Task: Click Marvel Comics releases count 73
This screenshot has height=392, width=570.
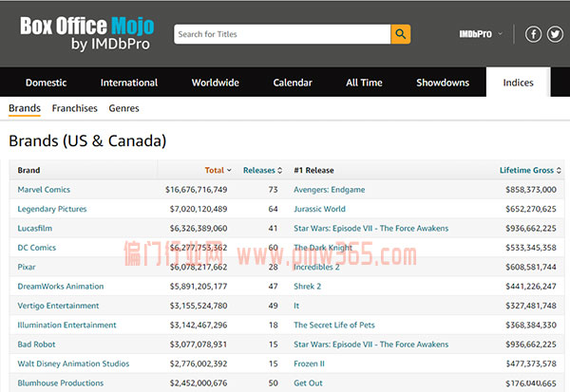Action: point(273,190)
